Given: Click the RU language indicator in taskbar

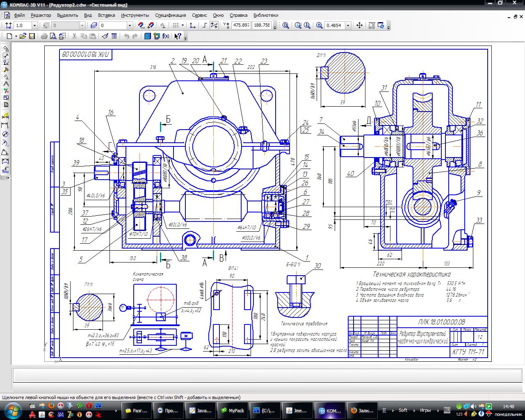Looking at the screenshot, I should 447,410.
